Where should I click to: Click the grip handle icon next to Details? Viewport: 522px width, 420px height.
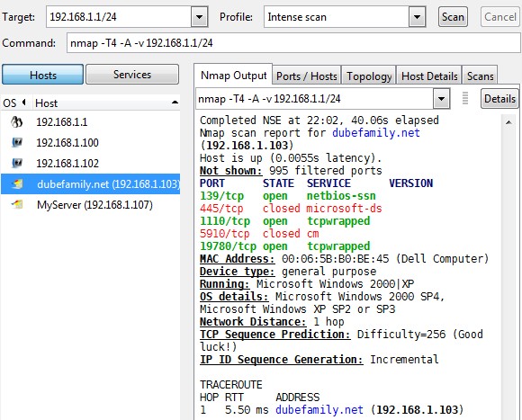465,98
